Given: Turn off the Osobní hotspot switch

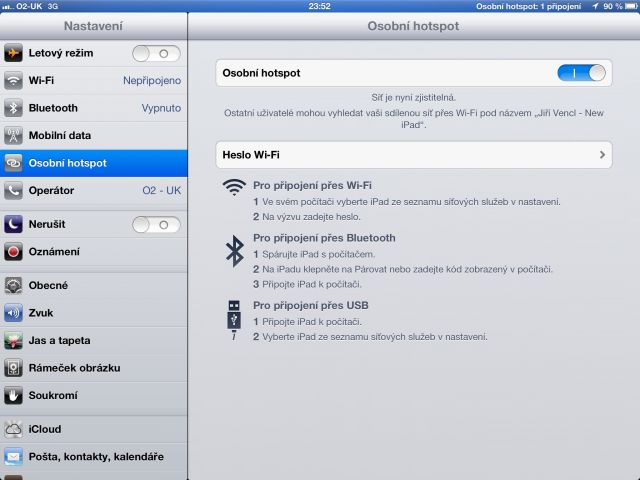Looking at the screenshot, I should point(581,73).
